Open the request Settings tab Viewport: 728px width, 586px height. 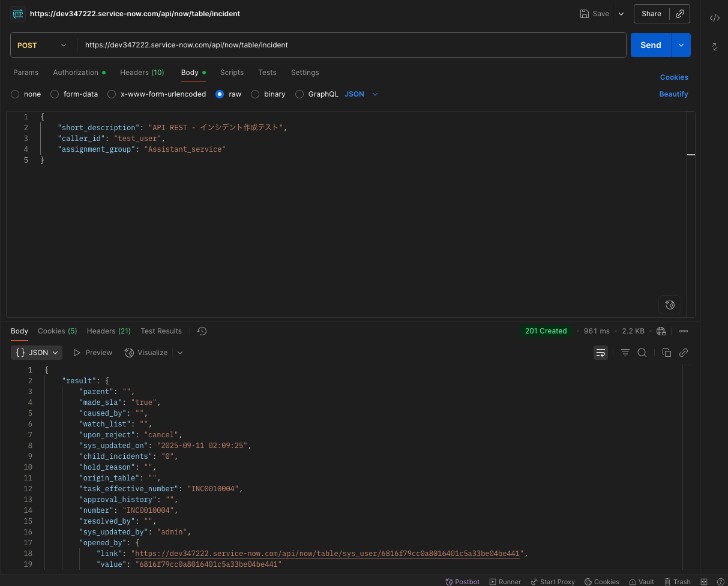pos(305,73)
